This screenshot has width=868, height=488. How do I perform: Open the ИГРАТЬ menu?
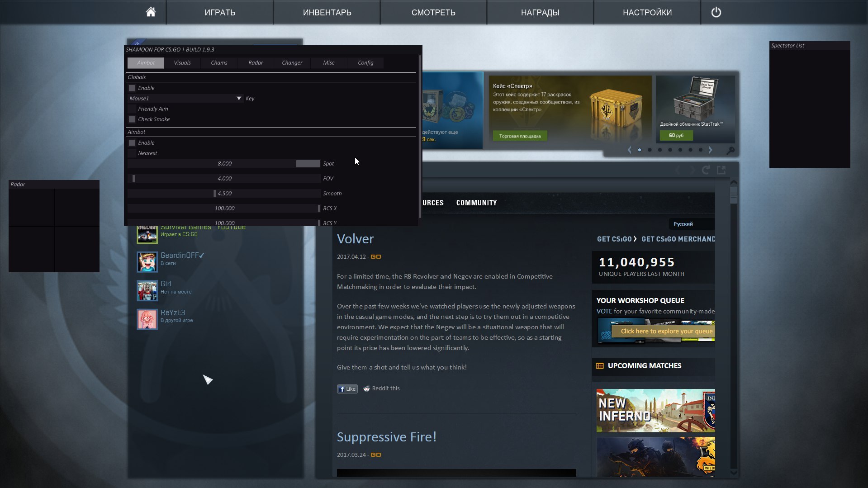point(220,12)
